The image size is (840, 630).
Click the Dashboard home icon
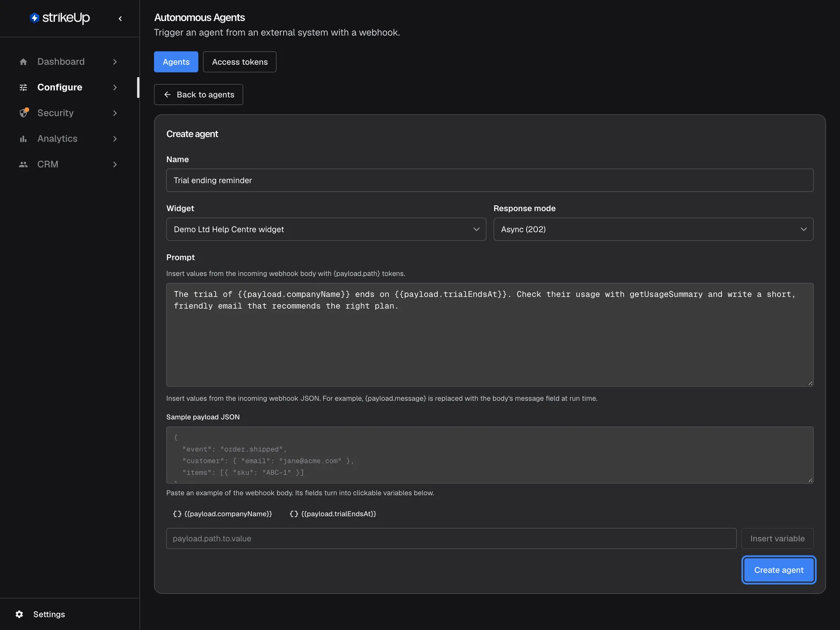pos(23,62)
